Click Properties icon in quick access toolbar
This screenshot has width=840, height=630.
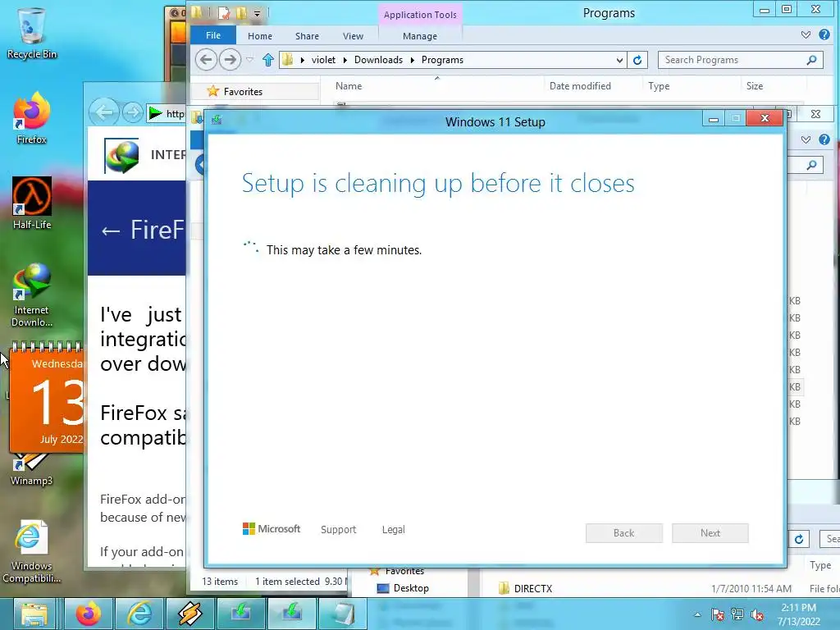[224, 12]
